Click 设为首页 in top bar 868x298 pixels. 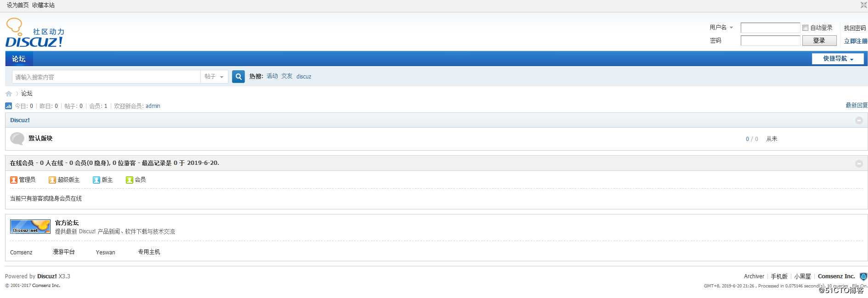click(x=17, y=5)
